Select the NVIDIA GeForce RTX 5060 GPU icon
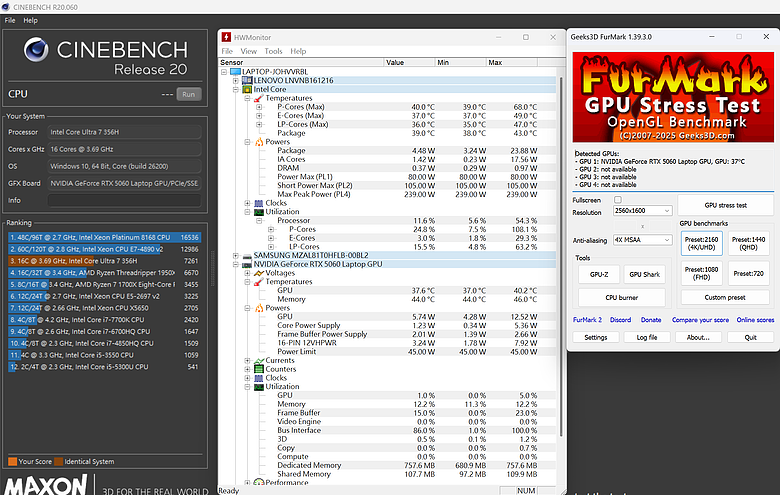The height and width of the screenshot is (495, 780). point(247,265)
